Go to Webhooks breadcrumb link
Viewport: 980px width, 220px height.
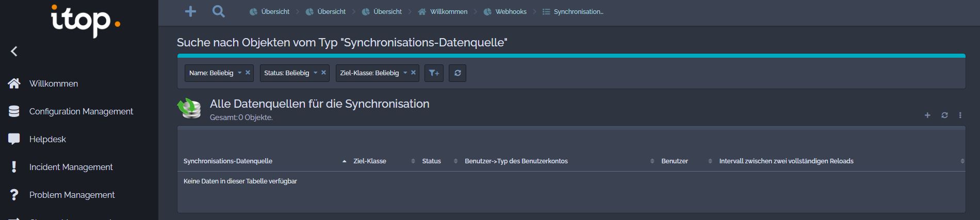pyautogui.click(x=511, y=11)
